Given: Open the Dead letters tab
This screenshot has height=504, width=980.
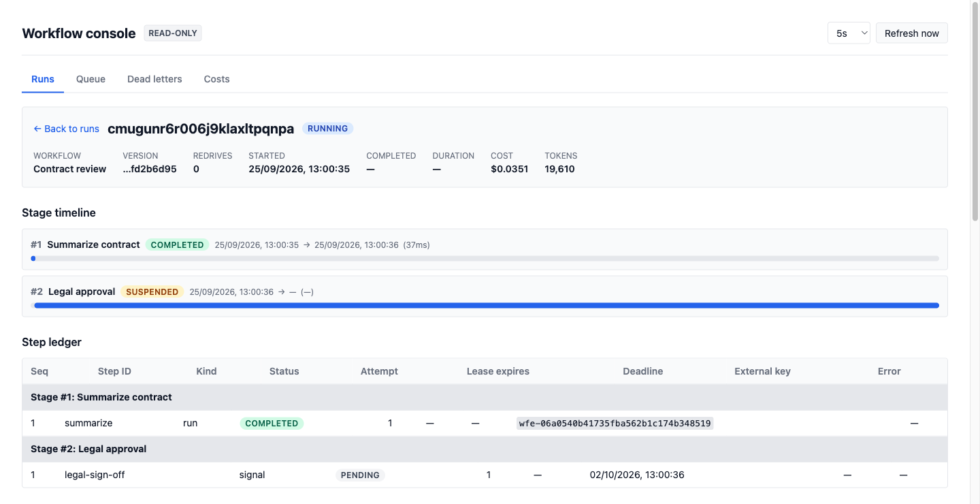Looking at the screenshot, I should tap(154, 79).
